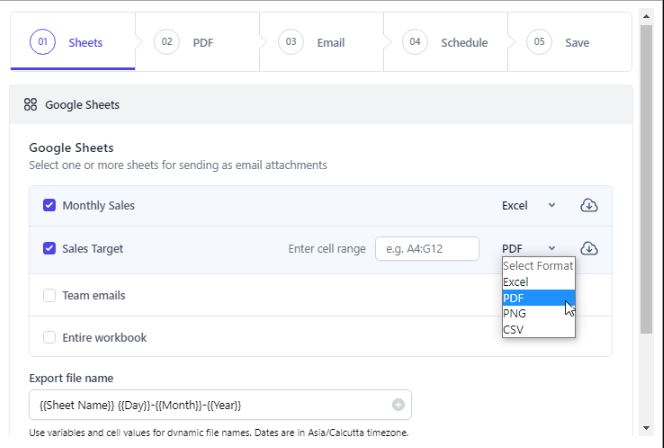Go to the Save step tab
Screen dimensions: 664x448
click(570, 42)
